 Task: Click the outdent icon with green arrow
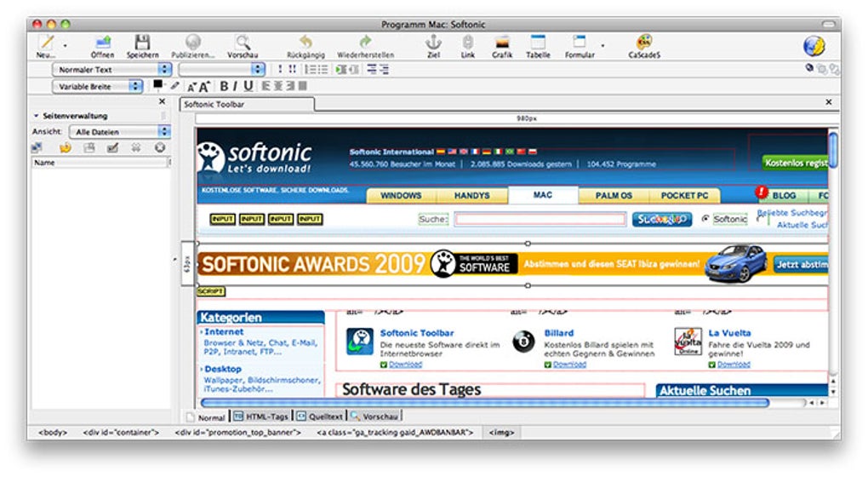[x=341, y=69]
